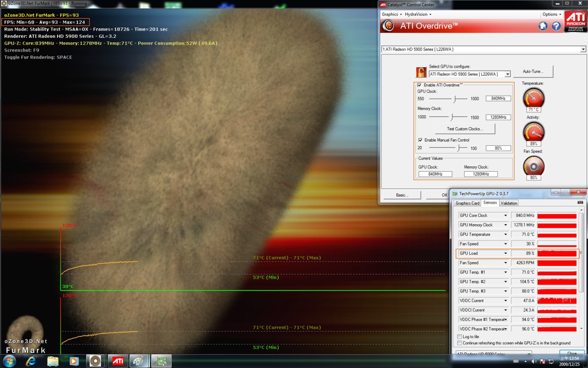Click the Auto-Tune... button

(533, 72)
